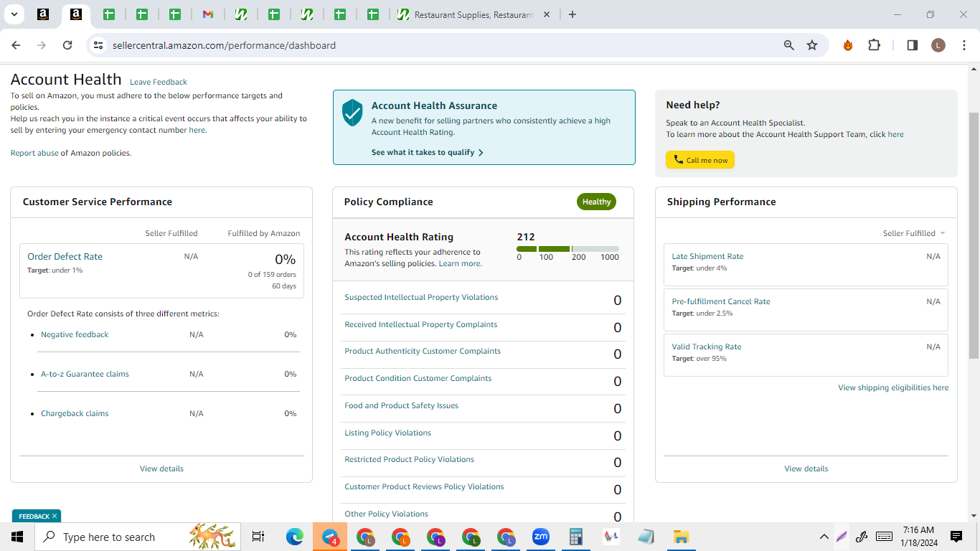
Task: Open a new browser tab
Action: (572, 14)
